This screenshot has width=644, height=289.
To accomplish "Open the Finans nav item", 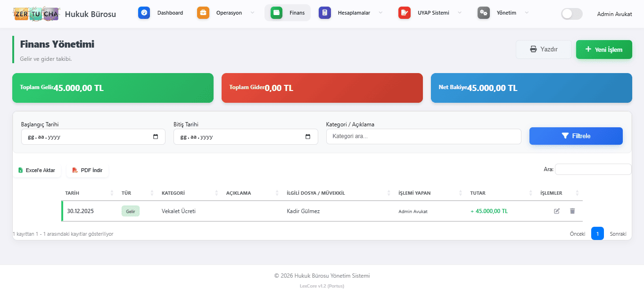I will [x=288, y=13].
